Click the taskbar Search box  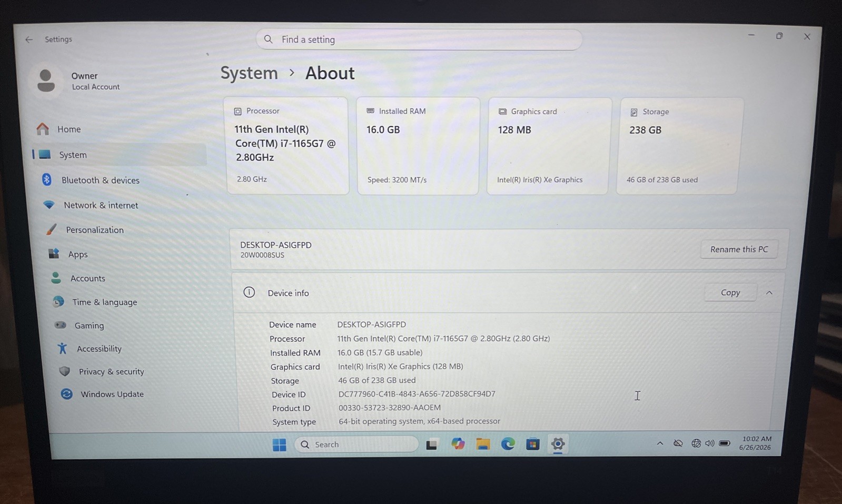356,445
